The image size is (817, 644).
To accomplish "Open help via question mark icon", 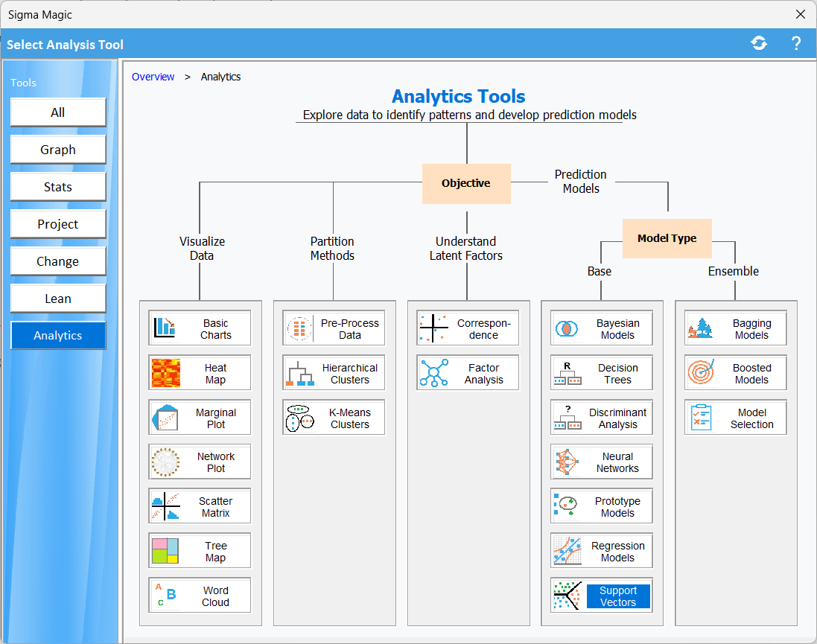I will 795,44.
